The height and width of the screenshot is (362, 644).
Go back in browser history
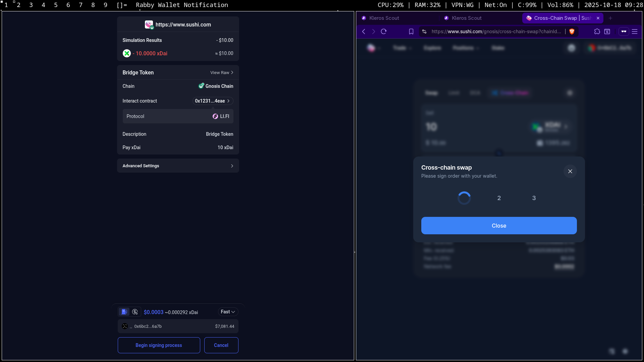(364, 32)
